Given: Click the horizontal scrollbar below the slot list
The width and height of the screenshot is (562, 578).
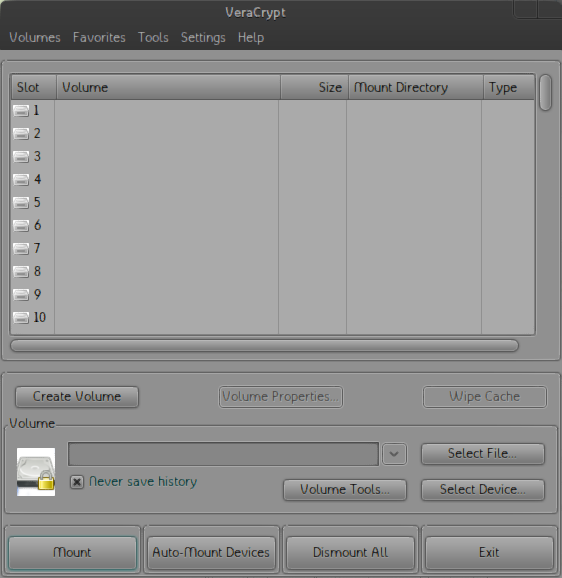Looking at the screenshot, I should tap(264, 345).
